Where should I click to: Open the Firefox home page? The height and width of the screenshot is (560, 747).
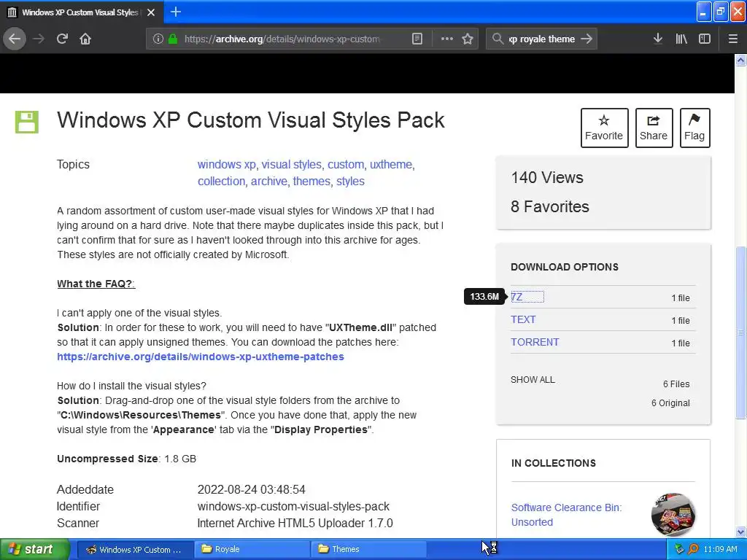[85, 39]
